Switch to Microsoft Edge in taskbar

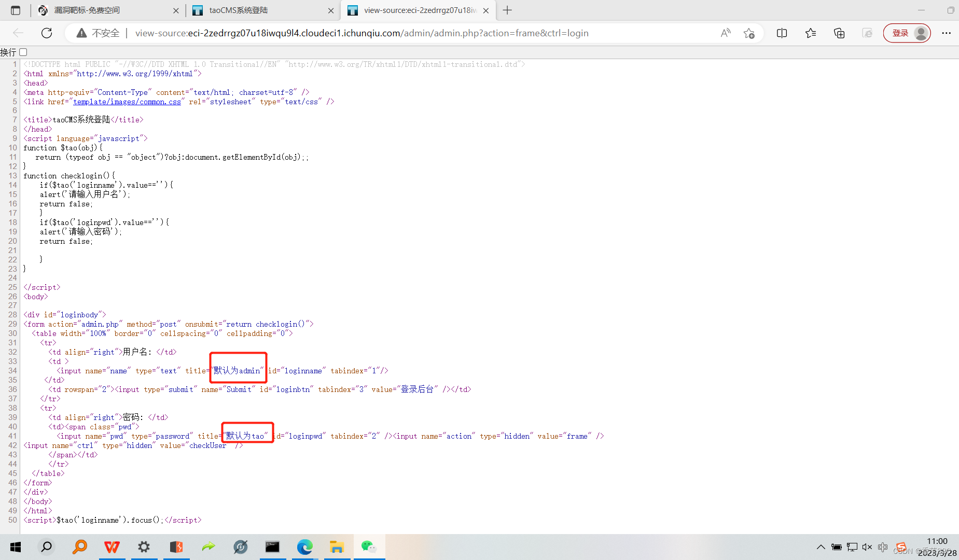pos(305,547)
